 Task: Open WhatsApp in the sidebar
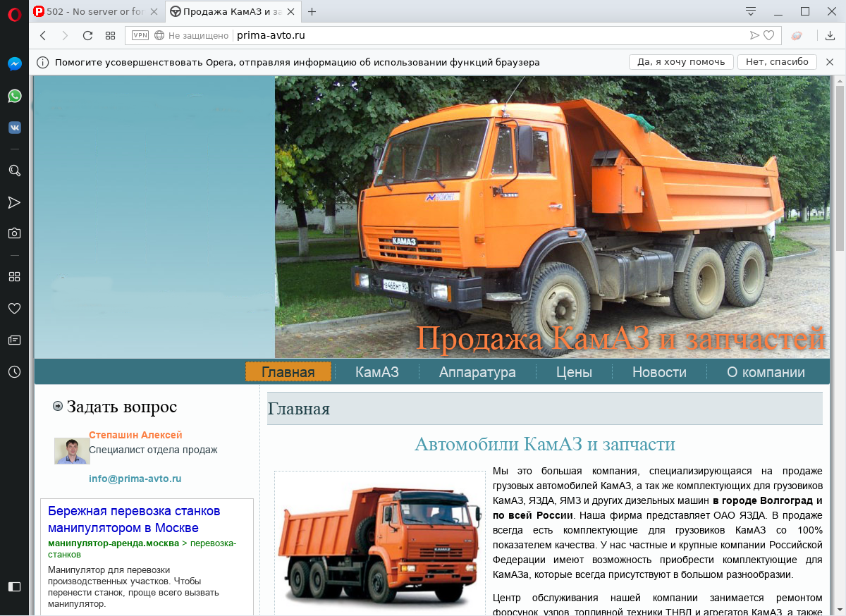[x=14, y=96]
